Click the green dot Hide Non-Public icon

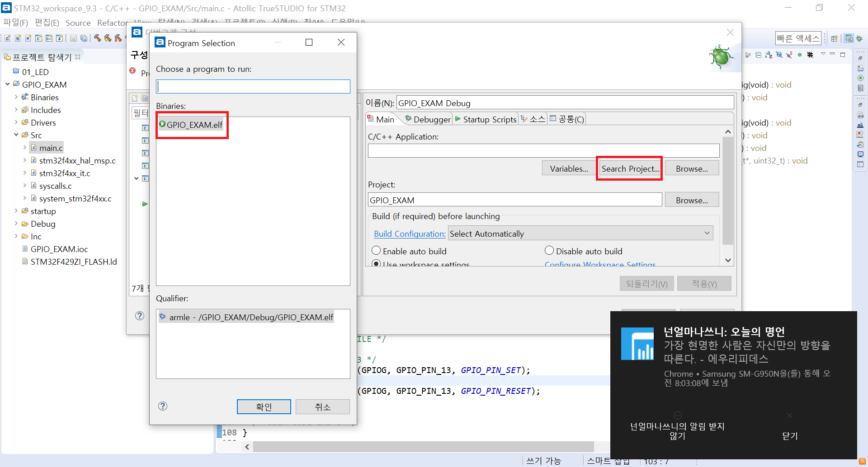pos(800,55)
